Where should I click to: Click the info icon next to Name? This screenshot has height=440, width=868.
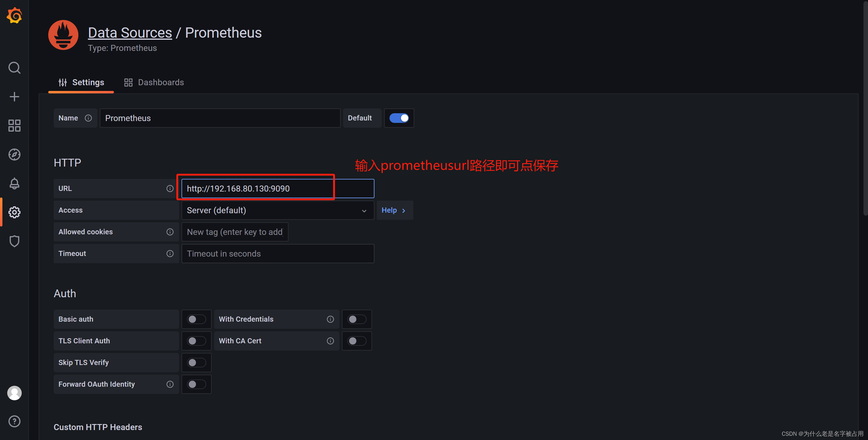point(88,118)
